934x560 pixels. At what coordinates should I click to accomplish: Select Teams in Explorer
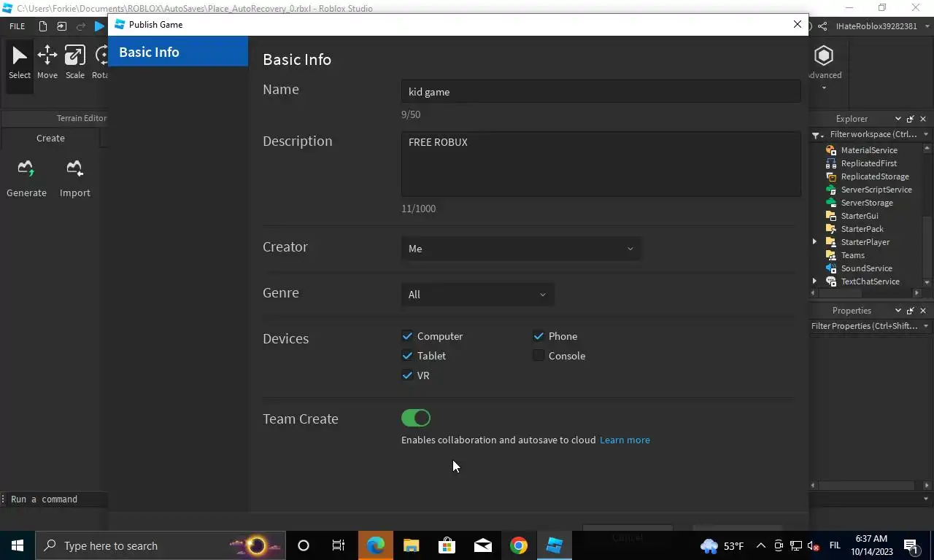[852, 255]
